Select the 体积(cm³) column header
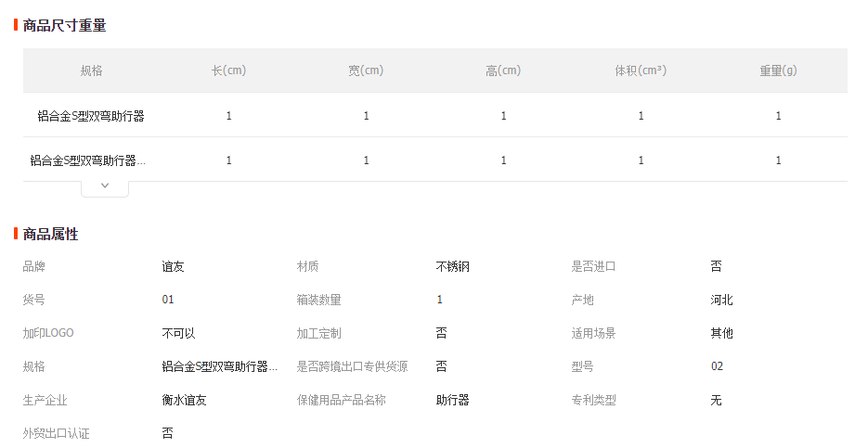The image size is (868, 448). pos(641,70)
